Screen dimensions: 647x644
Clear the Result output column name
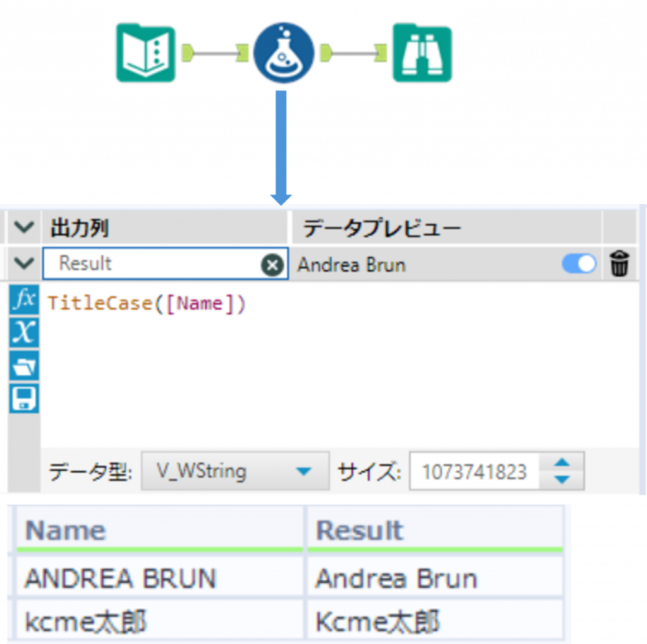(x=272, y=265)
